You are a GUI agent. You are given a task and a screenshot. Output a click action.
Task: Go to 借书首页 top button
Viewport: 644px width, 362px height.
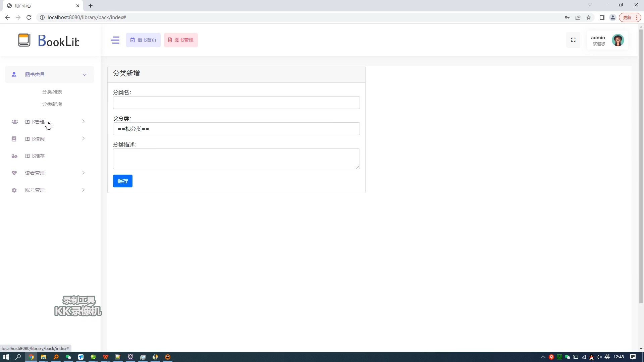tap(143, 40)
